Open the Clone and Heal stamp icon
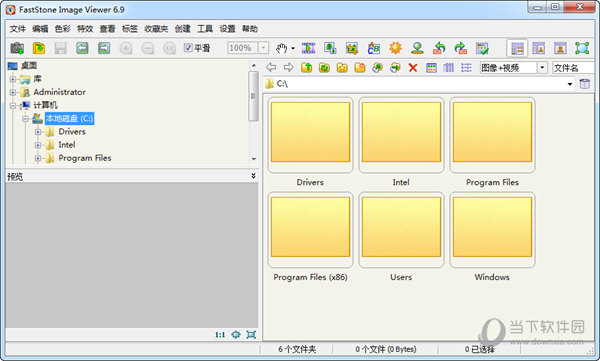600x361 pixels. (x=417, y=48)
